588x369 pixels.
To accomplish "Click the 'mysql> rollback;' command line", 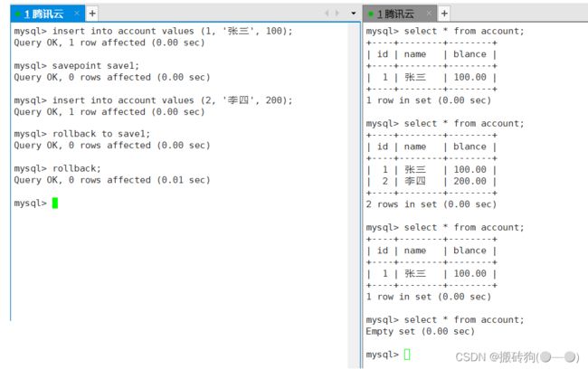I will [x=57, y=168].
